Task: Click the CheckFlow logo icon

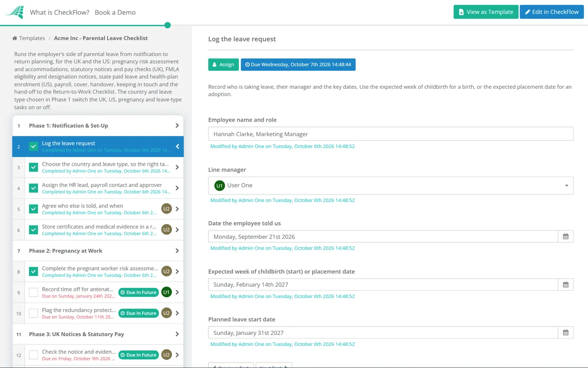Action: click(x=14, y=12)
